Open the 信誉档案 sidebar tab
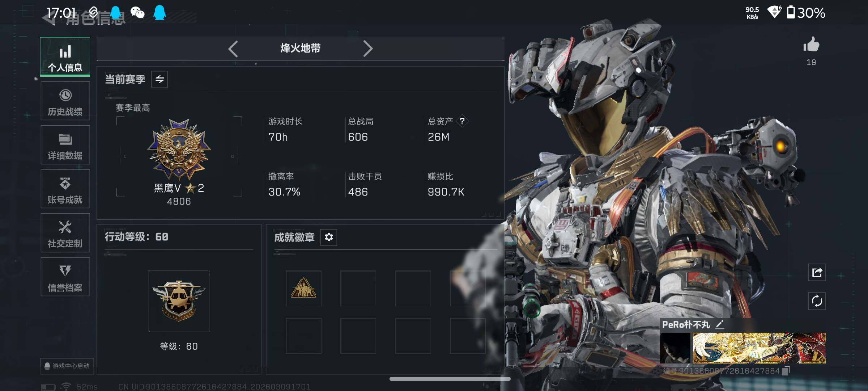Viewport: 868px width, 391px height. [65, 277]
